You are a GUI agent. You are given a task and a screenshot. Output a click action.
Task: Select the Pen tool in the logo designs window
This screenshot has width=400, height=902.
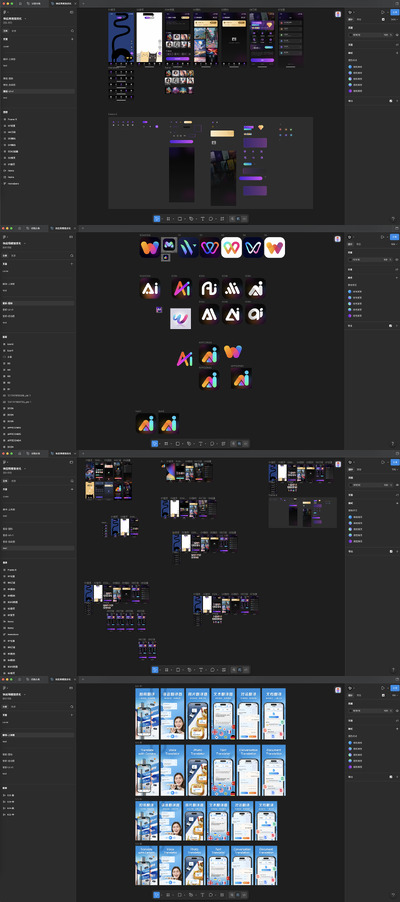click(189, 444)
